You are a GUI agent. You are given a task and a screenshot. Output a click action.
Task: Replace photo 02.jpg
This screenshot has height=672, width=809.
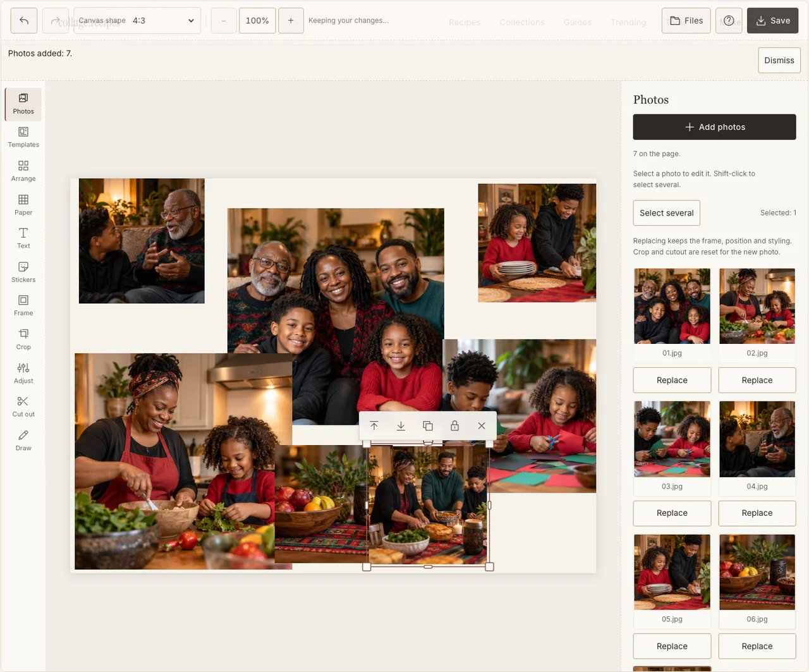757,380
